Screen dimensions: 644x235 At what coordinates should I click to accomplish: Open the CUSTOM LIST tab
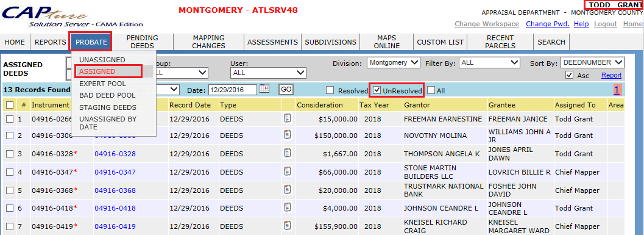pos(441,42)
